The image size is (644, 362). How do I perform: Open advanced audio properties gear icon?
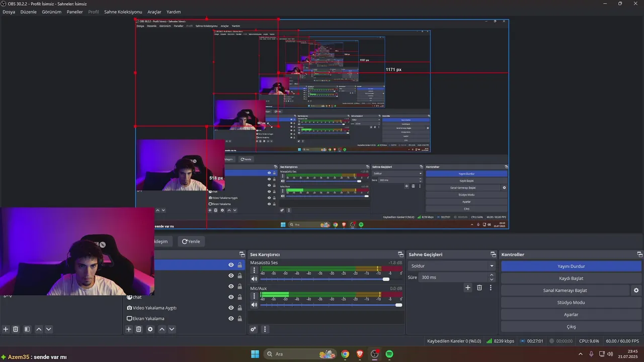(x=253, y=329)
